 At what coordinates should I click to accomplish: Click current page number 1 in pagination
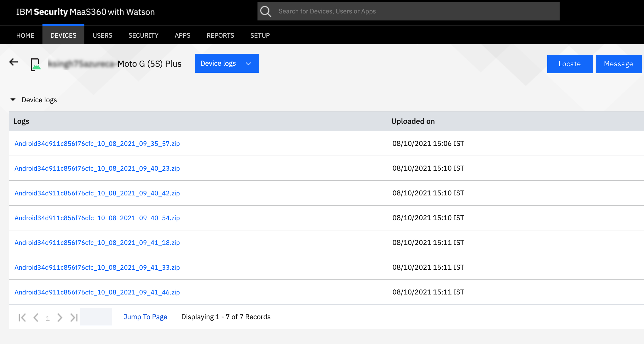48,318
